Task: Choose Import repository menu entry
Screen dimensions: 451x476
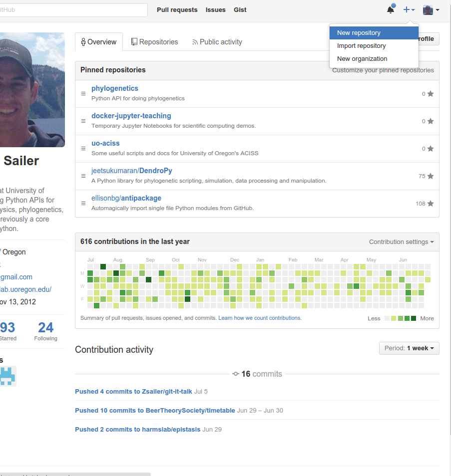Action: [361, 46]
